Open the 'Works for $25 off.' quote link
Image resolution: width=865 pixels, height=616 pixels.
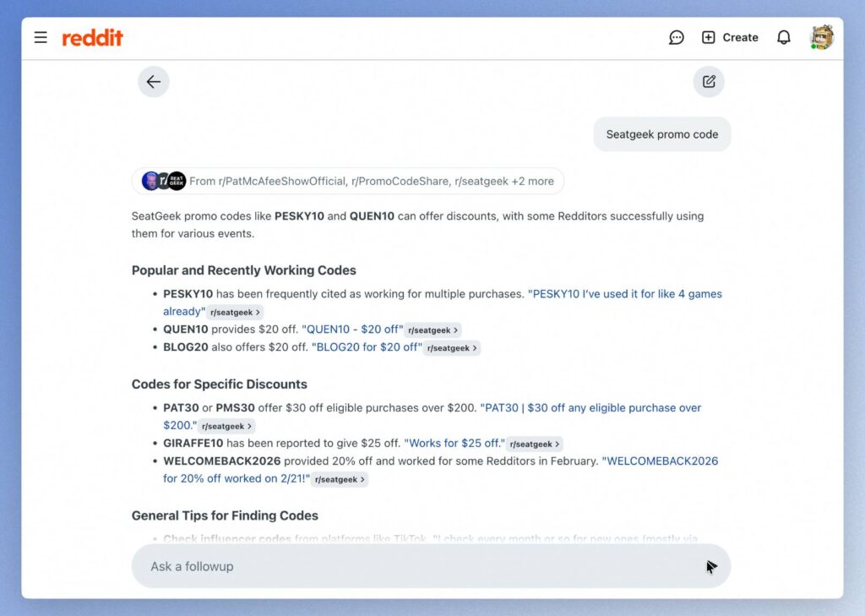click(x=454, y=444)
